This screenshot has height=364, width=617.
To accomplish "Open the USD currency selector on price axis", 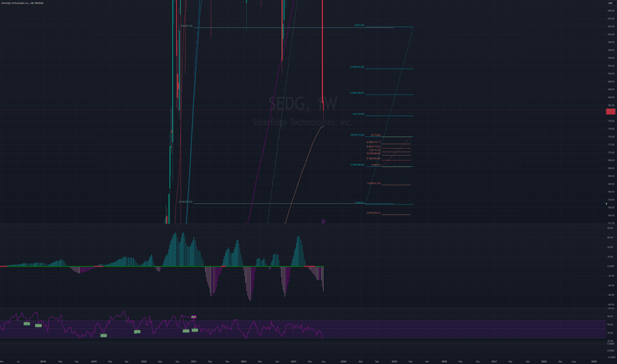I will 610,3.
